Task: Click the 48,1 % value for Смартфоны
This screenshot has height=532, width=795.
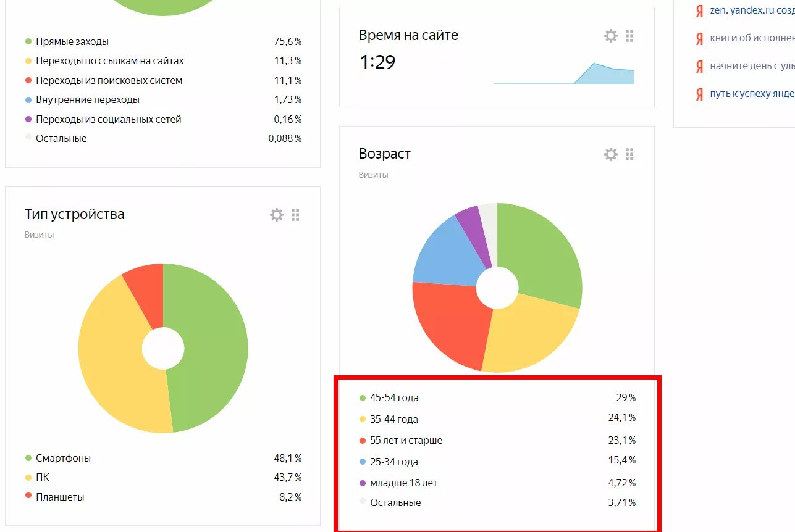Action: point(288,458)
